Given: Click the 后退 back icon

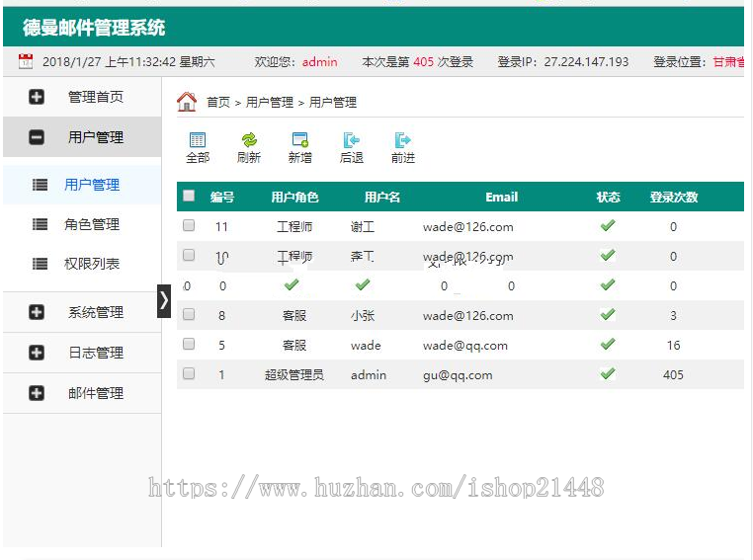Looking at the screenshot, I should click(352, 140).
